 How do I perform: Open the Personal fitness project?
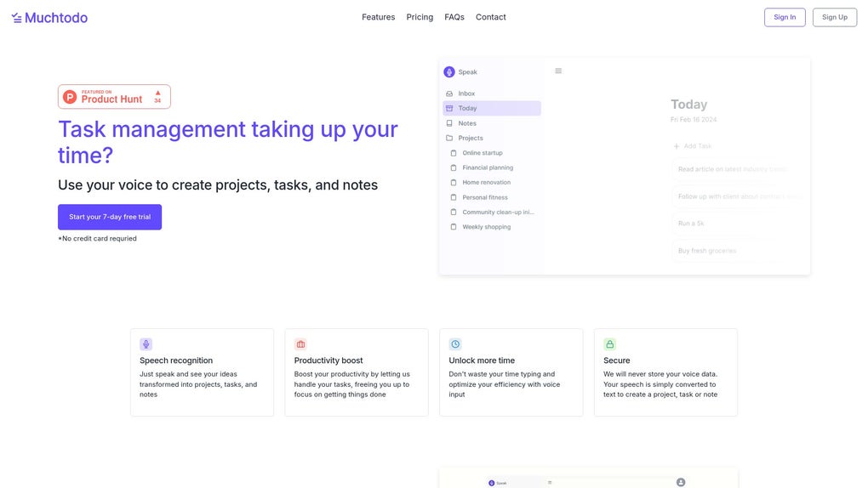click(x=485, y=197)
